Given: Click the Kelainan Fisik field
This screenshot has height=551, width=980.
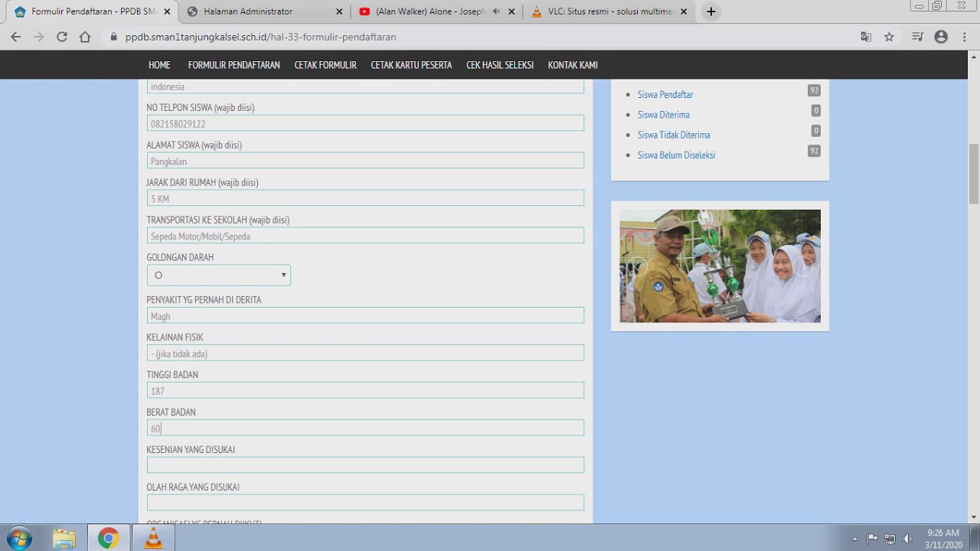Looking at the screenshot, I should 365,353.
